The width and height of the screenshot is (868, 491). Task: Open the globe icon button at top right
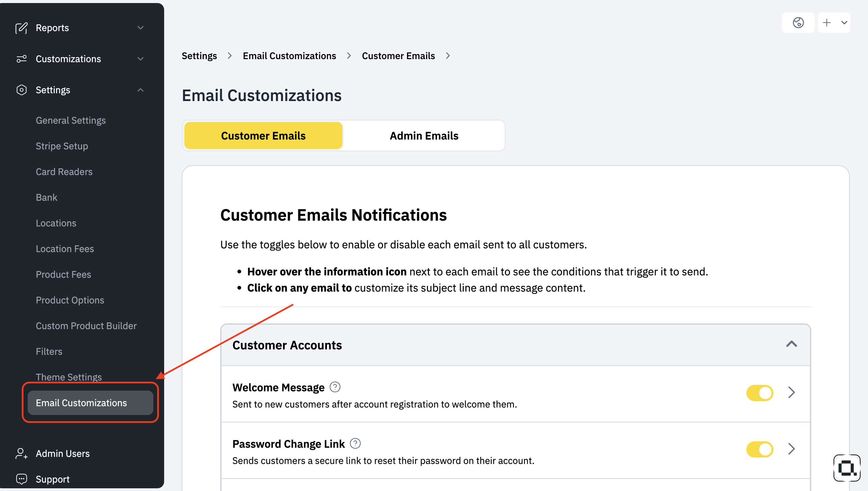(x=798, y=23)
